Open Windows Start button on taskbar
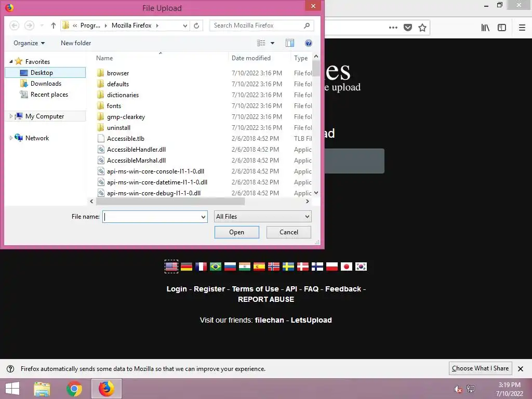532x399 pixels. [x=12, y=389]
